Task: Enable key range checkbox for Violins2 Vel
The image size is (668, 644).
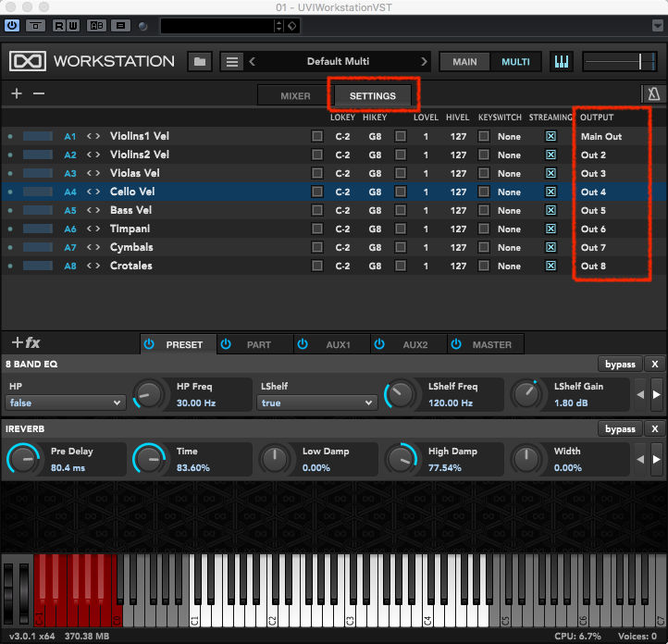Action: (317, 155)
